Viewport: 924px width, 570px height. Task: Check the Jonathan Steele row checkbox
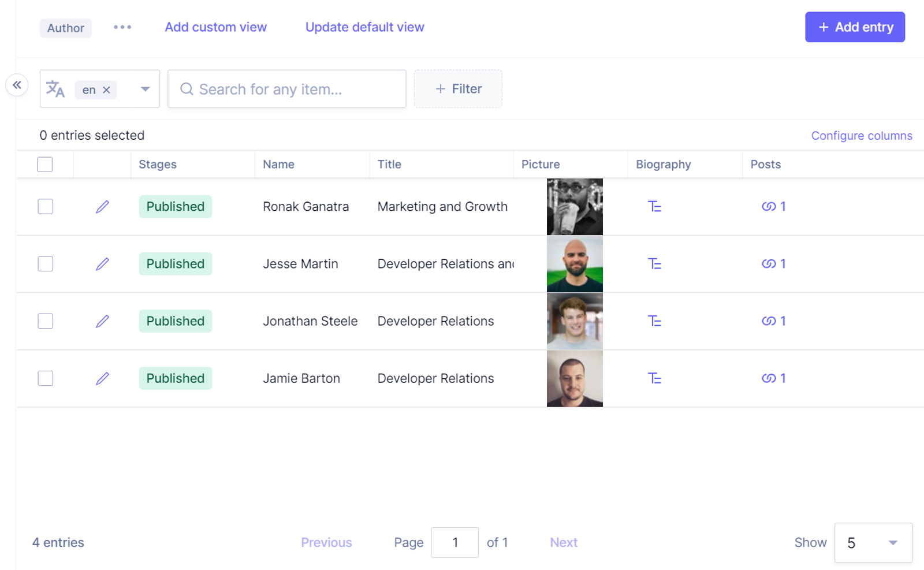point(45,321)
